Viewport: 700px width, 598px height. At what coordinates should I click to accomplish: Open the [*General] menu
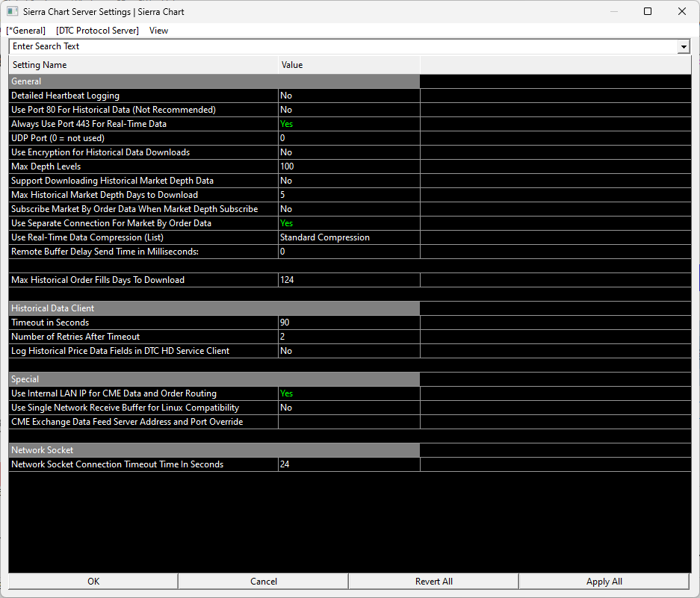(26, 31)
